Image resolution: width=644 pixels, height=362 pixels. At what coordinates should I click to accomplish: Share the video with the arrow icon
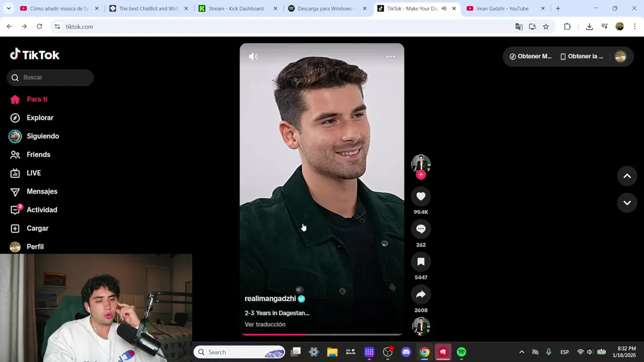coord(421,295)
